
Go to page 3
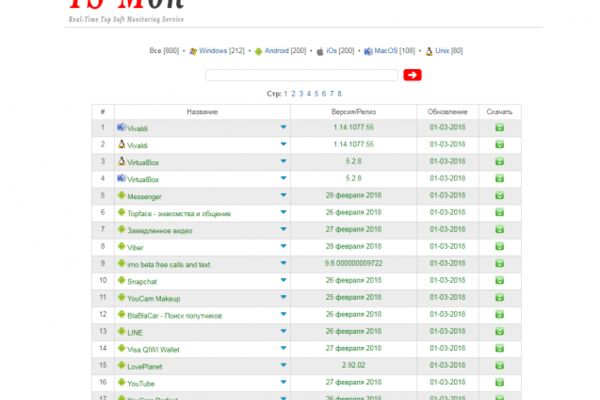click(301, 93)
